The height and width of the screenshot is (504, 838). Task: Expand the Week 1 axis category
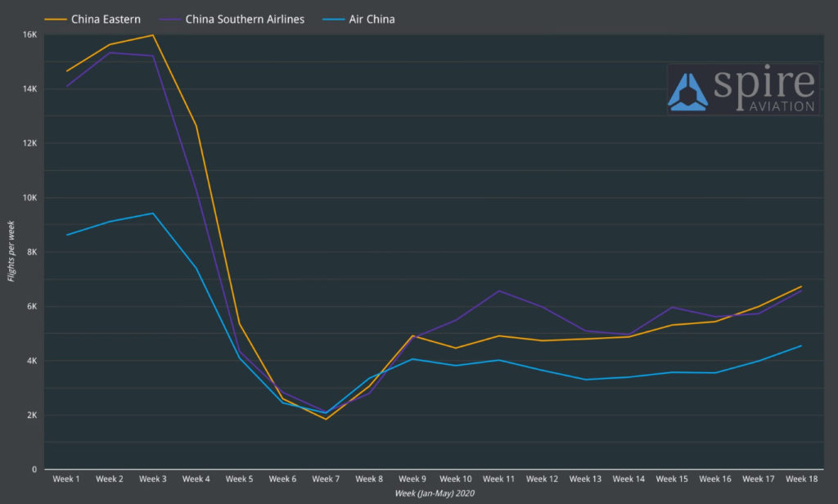tap(65, 479)
